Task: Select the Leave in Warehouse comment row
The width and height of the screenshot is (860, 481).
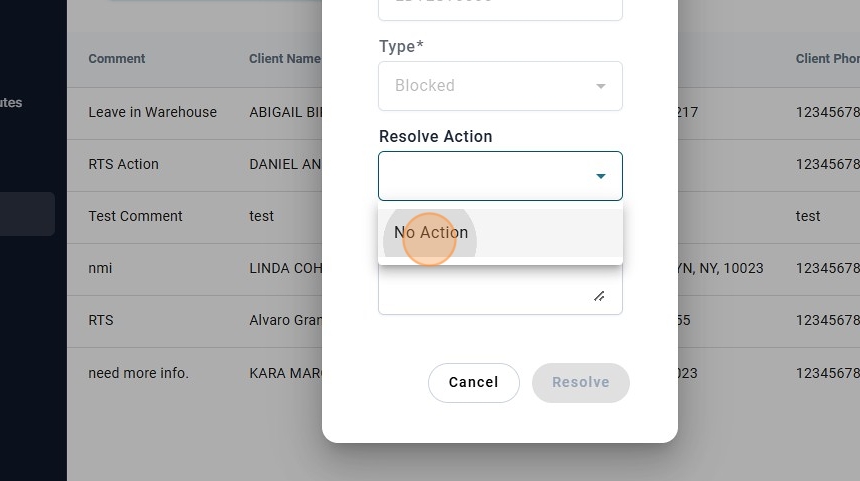Action: point(152,112)
